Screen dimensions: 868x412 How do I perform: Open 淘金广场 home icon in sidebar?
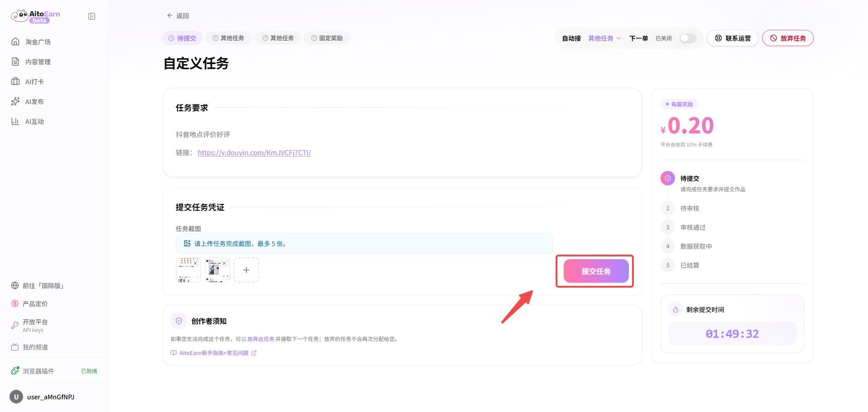[15, 42]
